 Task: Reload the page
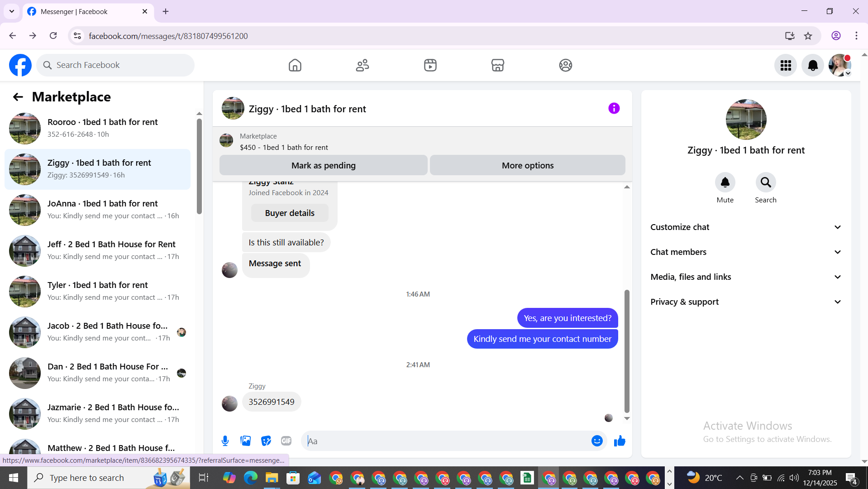tap(53, 36)
